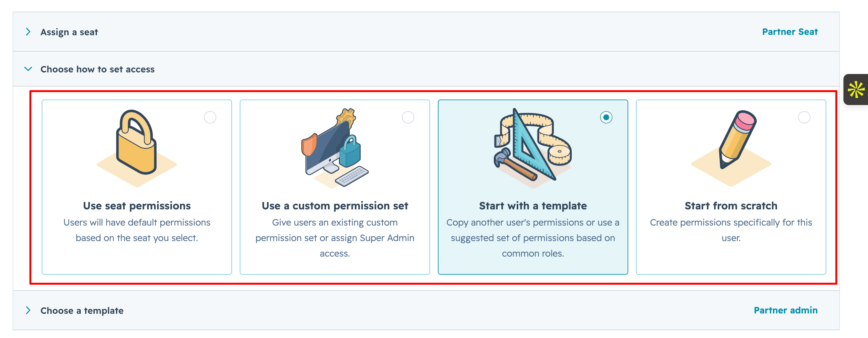Click the Partner Seat link
868x338 pixels.
[x=789, y=32]
